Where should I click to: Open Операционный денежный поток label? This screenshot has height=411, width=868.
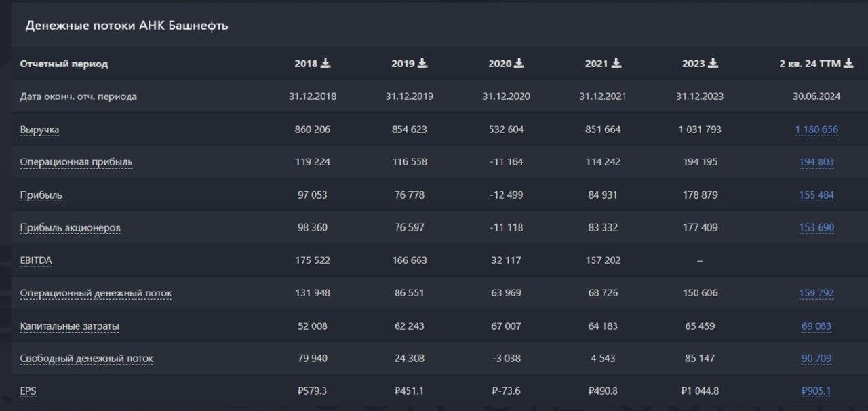tap(96, 294)
